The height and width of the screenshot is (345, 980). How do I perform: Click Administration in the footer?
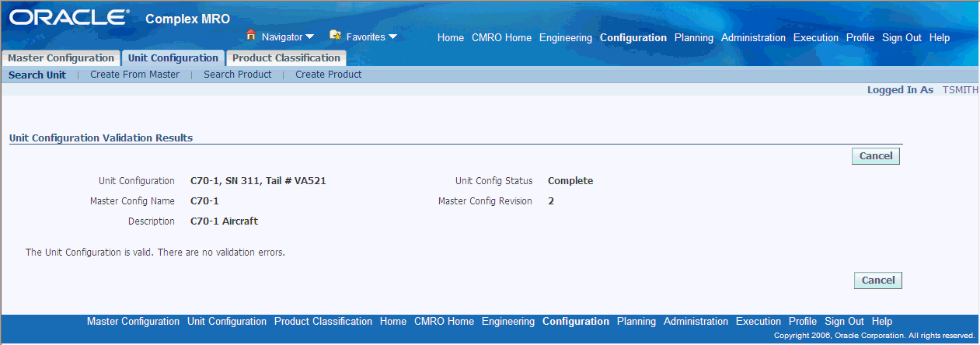696,322
